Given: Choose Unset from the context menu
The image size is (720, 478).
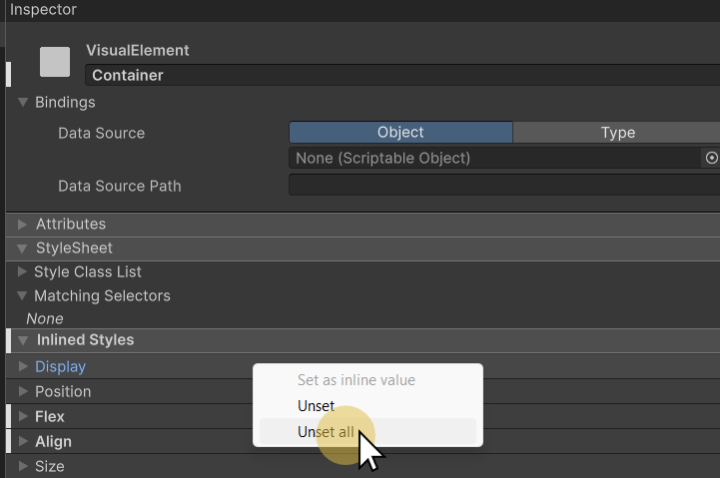Looking at the screenshot, I should coord(316,406).
